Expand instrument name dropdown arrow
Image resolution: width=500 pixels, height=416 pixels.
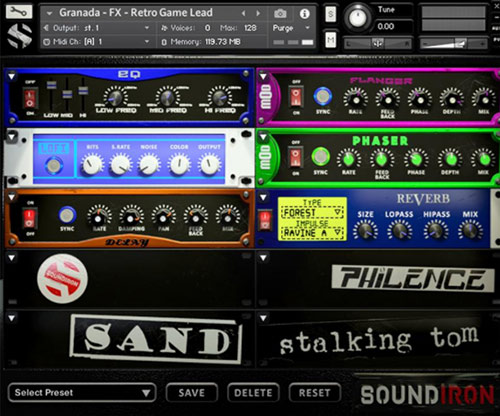(x=50, y=13)
